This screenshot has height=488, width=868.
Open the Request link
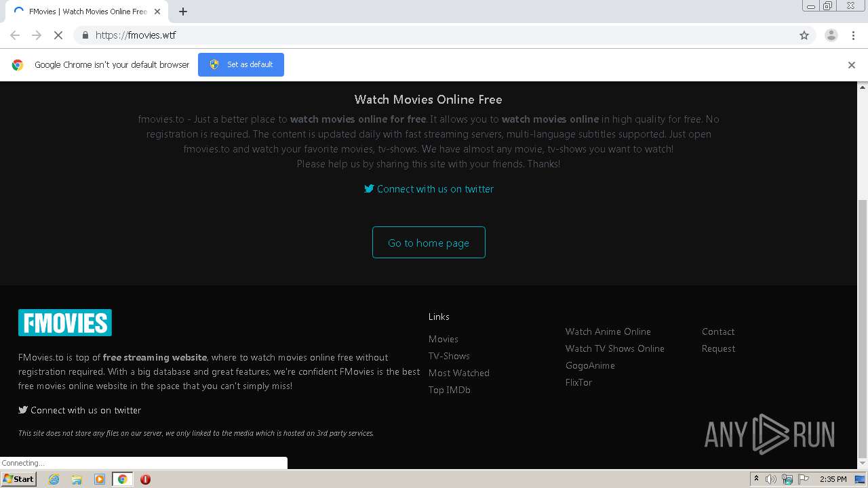click(718, 348)
